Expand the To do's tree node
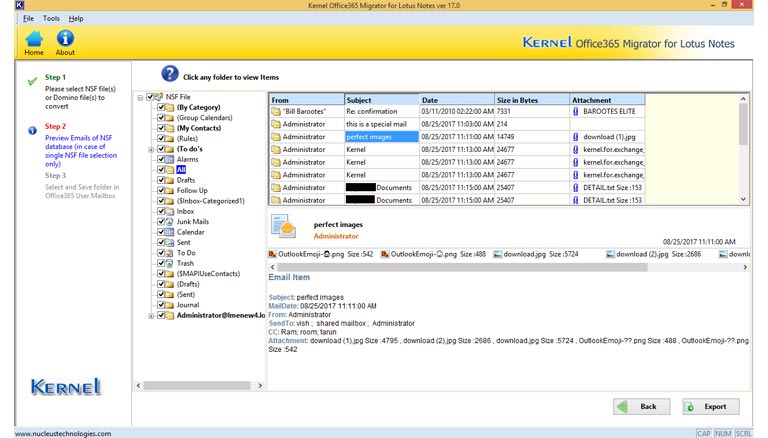Image resolution: width=768 pixels, height=438 pixels. pyautogui.click(x=151, y=149)
